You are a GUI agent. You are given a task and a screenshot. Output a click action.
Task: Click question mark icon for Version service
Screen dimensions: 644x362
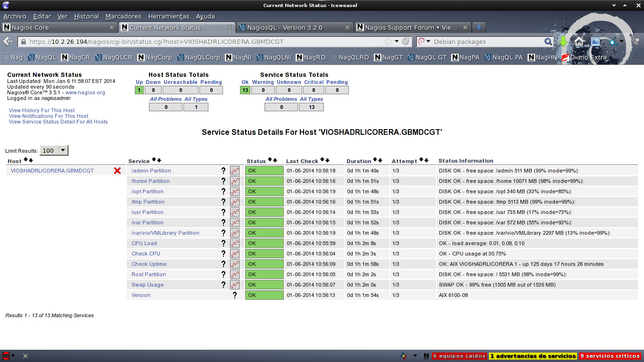(x=234, y=295)
